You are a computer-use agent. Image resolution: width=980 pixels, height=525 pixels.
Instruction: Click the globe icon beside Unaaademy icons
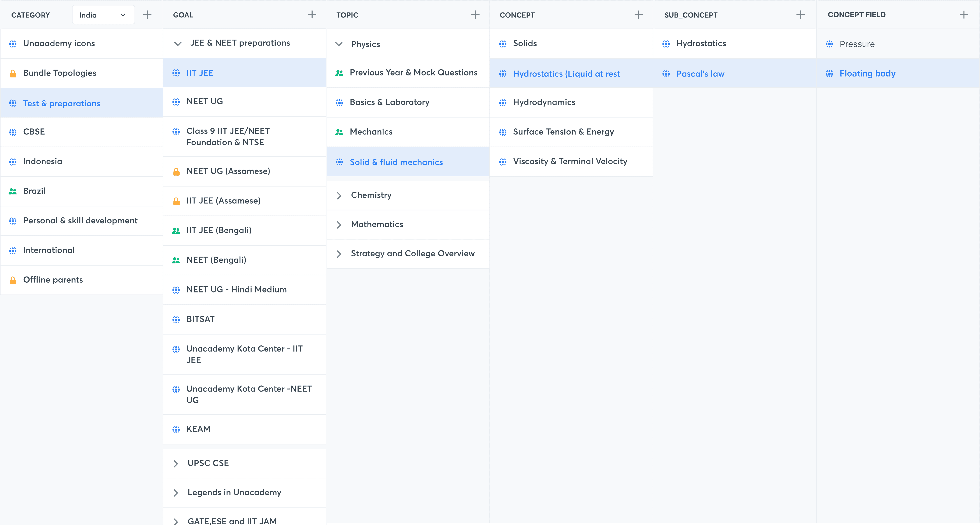pyautogui.click(x=13, y=44)
